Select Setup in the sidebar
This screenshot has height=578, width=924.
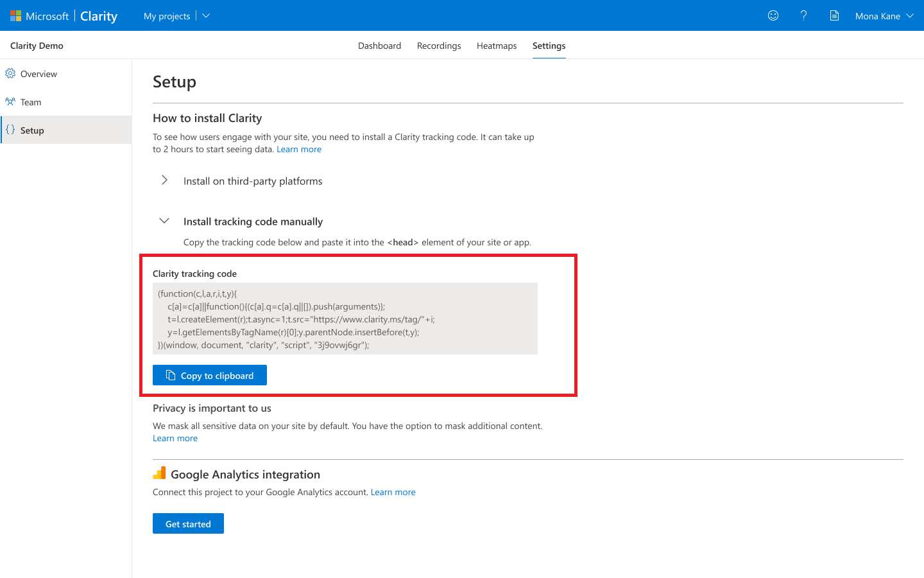pyautogui.click(x=66, y=130)
